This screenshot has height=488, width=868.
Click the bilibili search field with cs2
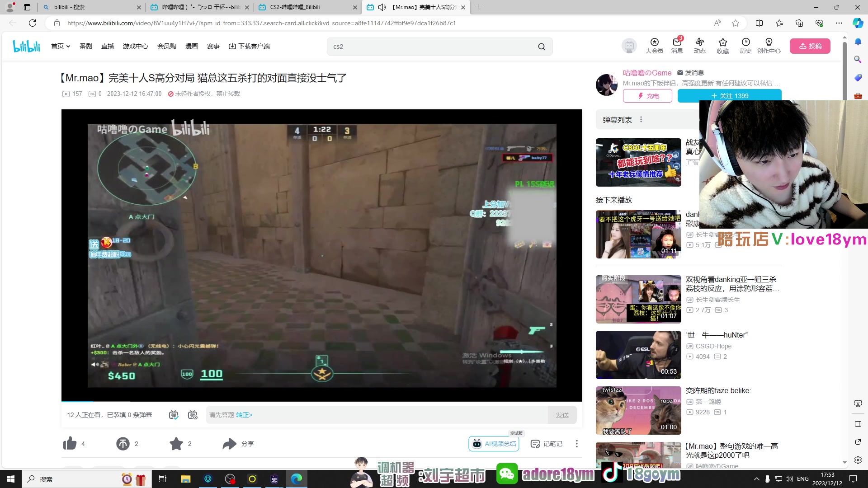[x=434, y=47]
